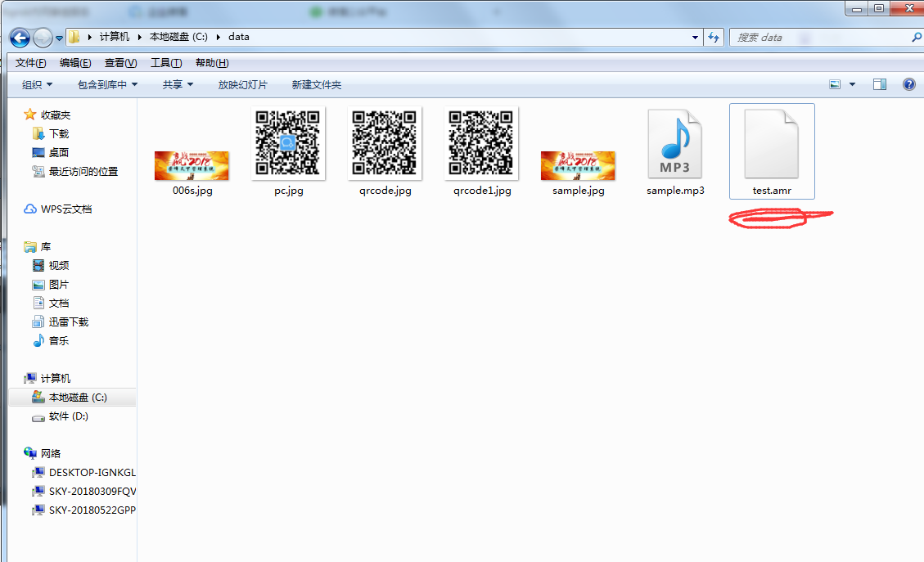Select the pc.jpg QR code thumbnail
Viewport: 924px width, 562px height.
pyautogui.click(x=288, y=143)
